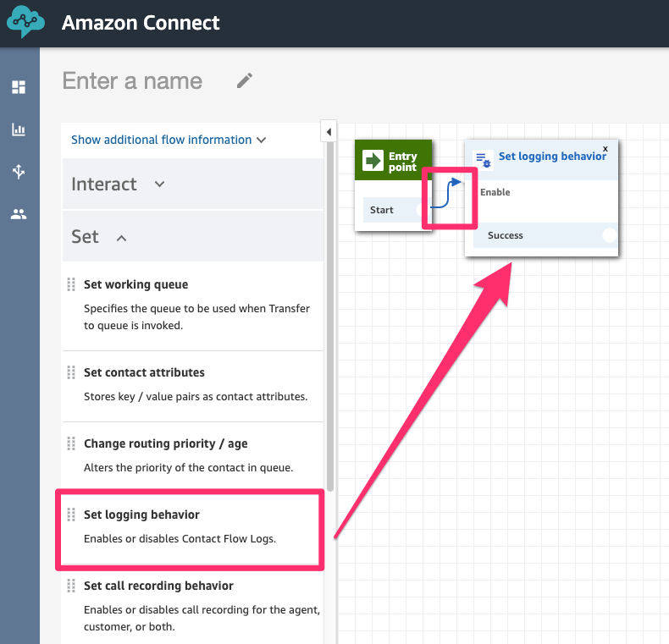Screen dimensions: 669x644
Task: Click 'Enables or disables Contact Flow Logs.' description
Action: [180, 539]
